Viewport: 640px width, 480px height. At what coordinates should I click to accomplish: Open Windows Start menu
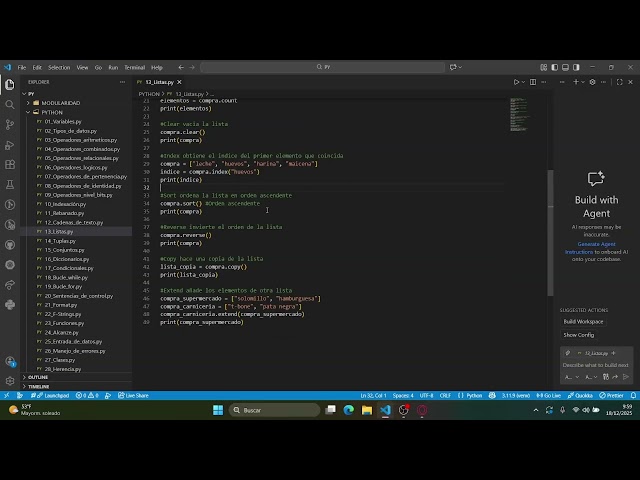218,410
